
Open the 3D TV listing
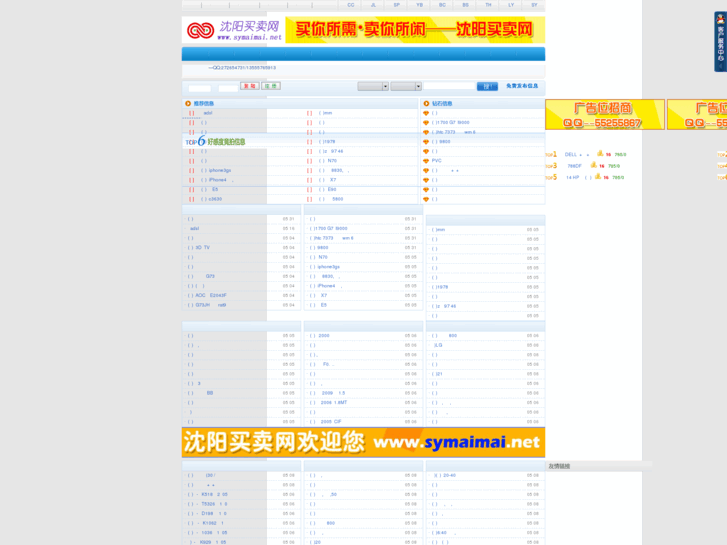[198, 248]
